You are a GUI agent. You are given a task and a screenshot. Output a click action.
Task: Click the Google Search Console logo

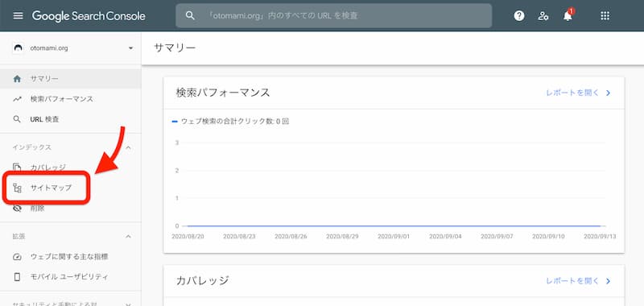point(89,16)
